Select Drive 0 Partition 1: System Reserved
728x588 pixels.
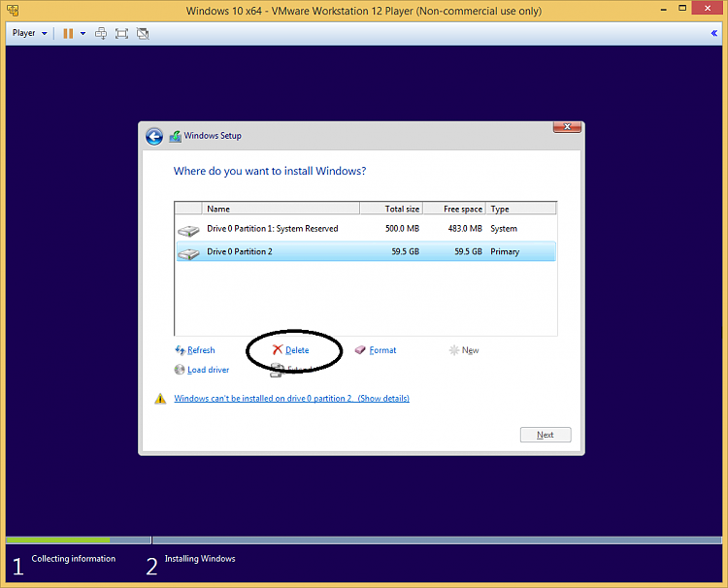(366, 229)
